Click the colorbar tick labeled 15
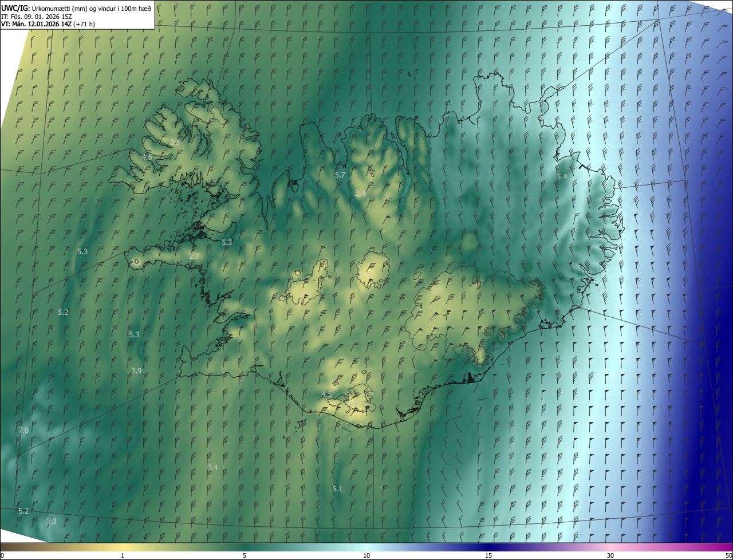Viewport: 733px width, 560px height. (x=488, y=555)
